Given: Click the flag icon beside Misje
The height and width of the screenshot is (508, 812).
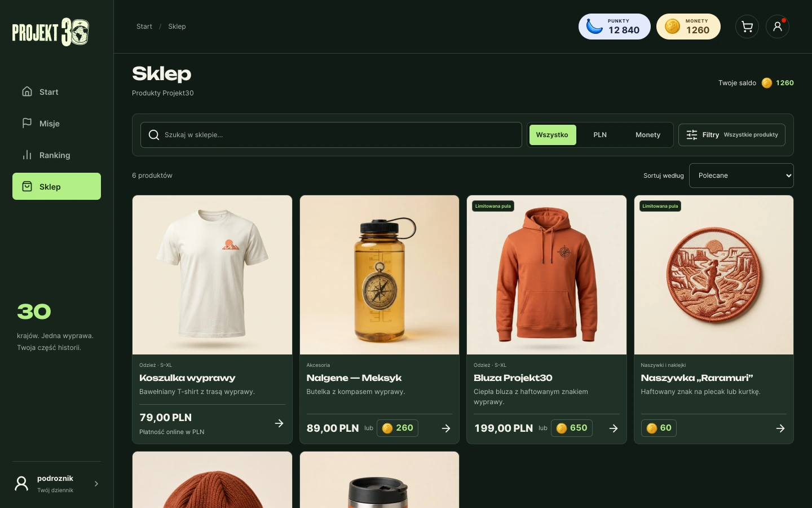Looking at the screenshot, I should click(x=27, y=123).
